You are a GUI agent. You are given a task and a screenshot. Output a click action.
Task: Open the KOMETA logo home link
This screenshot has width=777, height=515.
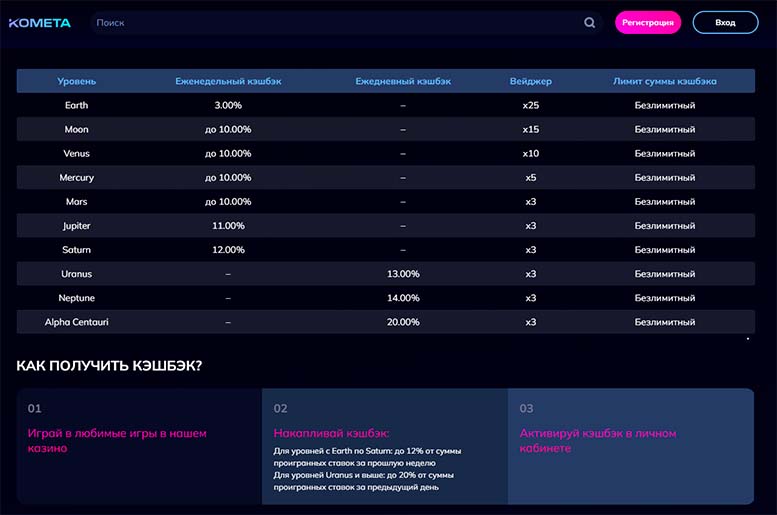click(x=40, y=22)
